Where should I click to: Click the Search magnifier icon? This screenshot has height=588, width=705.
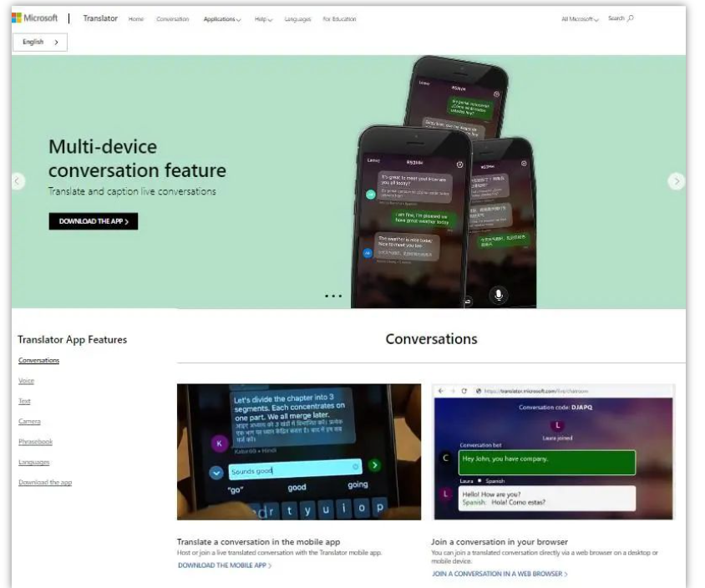[x=631, y=18]
